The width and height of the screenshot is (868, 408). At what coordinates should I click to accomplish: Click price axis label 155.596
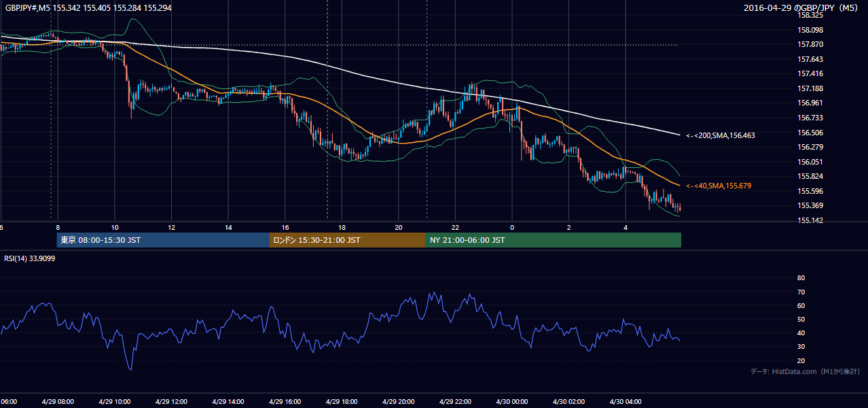coord(811,191)
